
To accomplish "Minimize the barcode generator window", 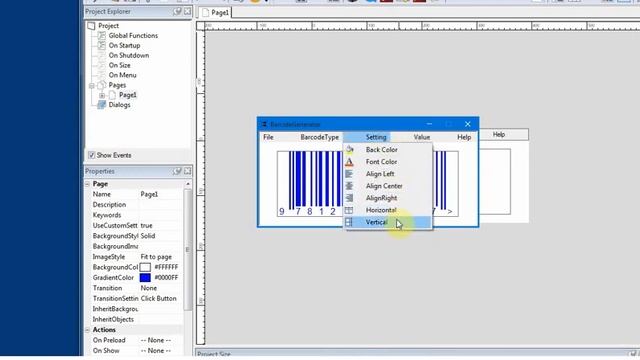I will 429,124.
